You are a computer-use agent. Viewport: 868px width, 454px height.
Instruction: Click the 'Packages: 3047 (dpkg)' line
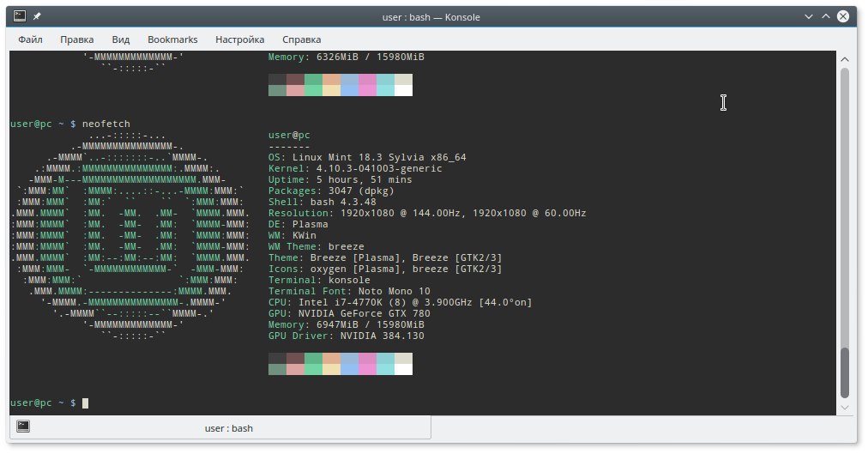(x=331, y=191)
